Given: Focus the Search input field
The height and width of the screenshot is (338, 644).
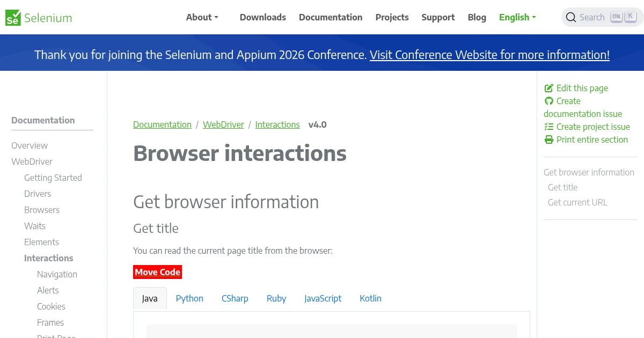Looking at the screenshot, I should pyautogui.click(x=602, y=17).
